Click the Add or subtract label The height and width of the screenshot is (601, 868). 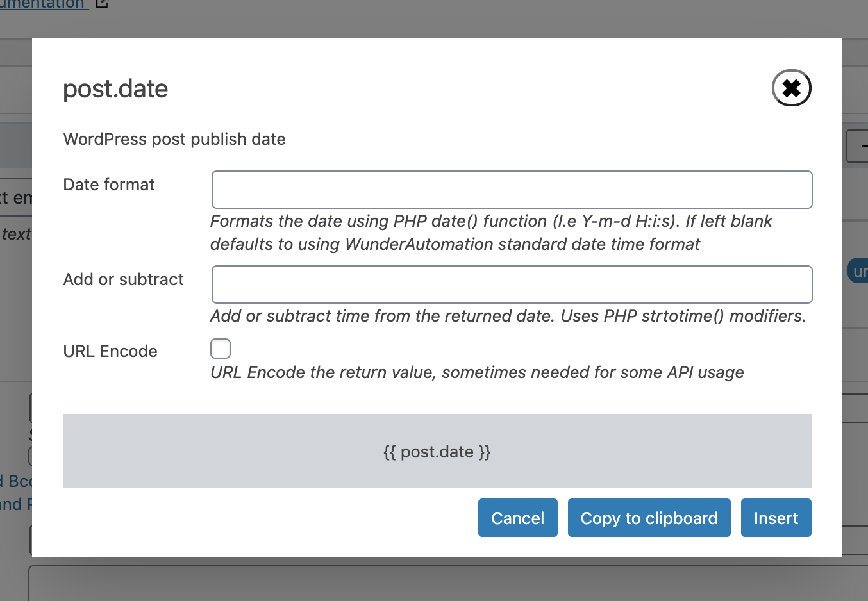click(x=123, y=279)
